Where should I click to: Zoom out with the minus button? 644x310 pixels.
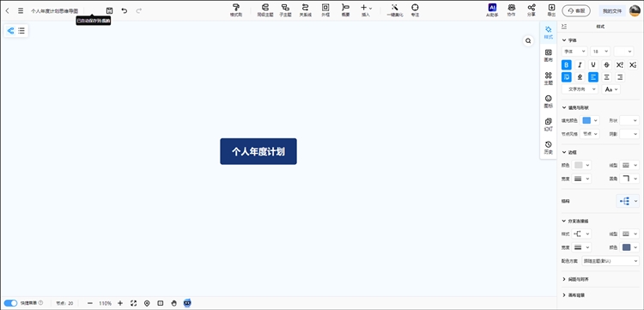pos(90,303)
